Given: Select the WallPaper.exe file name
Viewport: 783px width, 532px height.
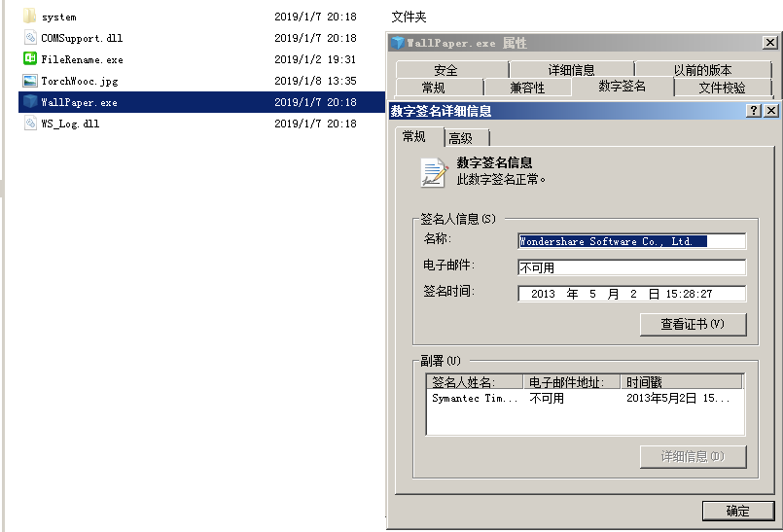Looking at the screenshot, I should (x=80, y=102).
